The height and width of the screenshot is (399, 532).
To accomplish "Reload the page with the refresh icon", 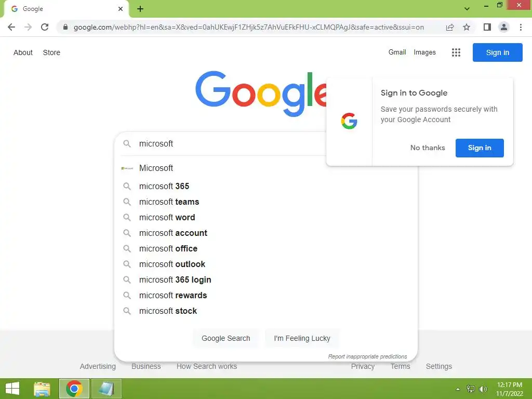I will point(45,27).
